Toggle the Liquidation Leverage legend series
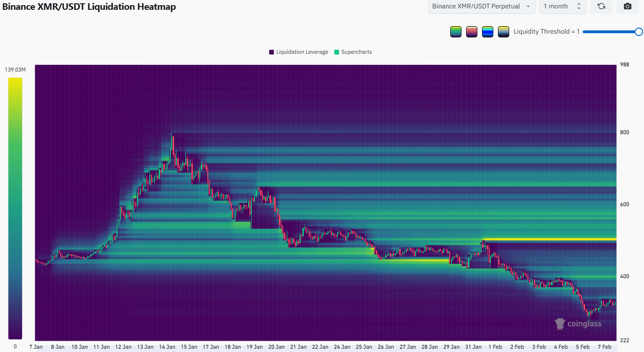Viewport: 644px width, 352px height. coord(299,52)
